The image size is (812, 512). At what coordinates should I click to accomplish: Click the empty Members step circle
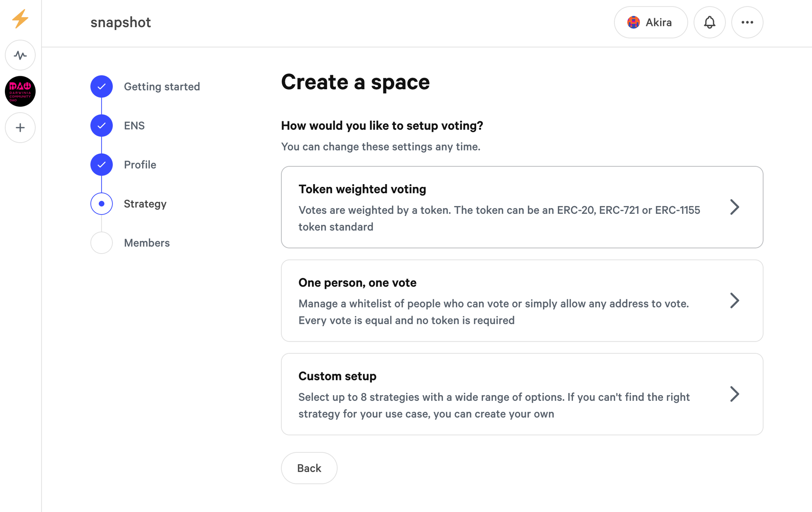click(x=101, y=243)
